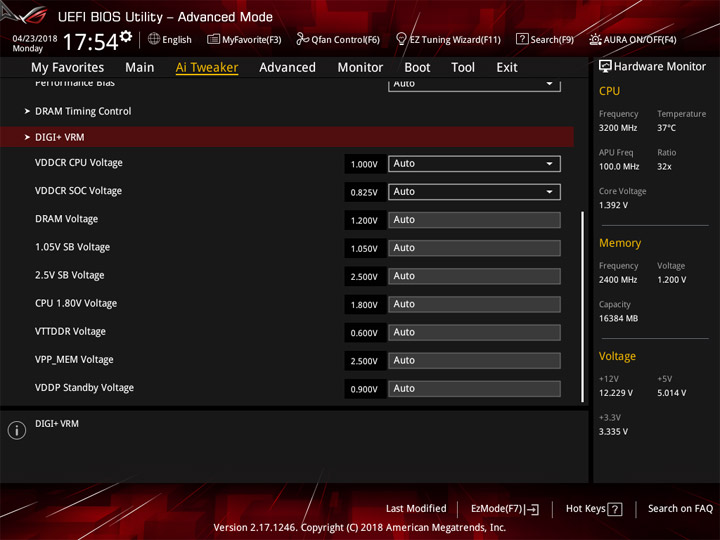
Task: Click the 1.05V SB Voltage field
Action: tap(474, 248)
